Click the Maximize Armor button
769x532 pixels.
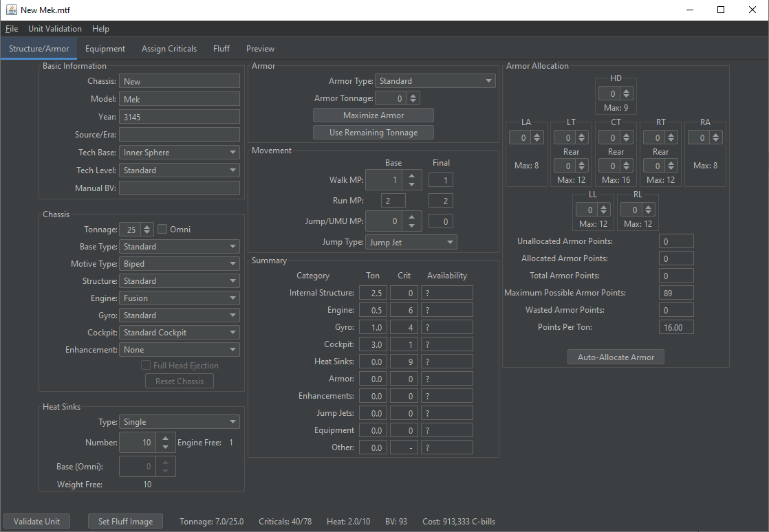click(373, 115)
